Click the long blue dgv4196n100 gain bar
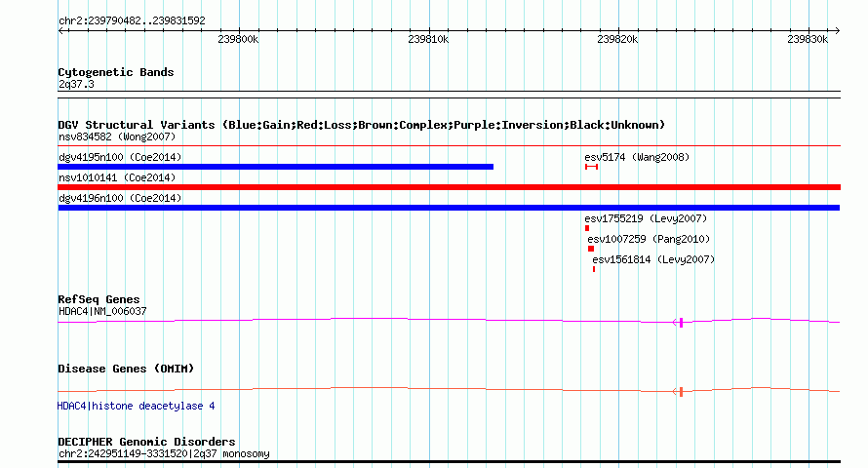The width and height of the screenshot is (868, 468). [x=449, y=208]
